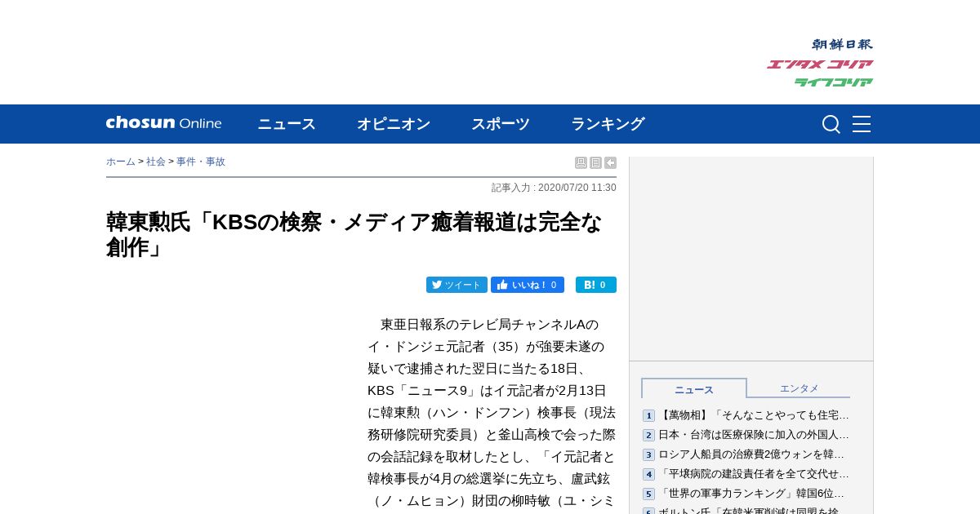
Task: Click the 記事入力 : 2020/07/20 11:30 timestamp
Action: click(554, 188)
